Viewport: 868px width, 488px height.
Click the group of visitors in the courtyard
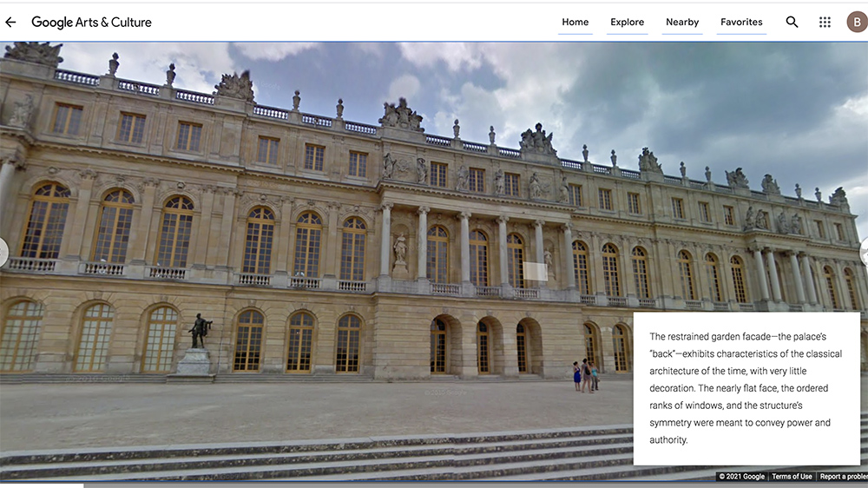point(585,375)
